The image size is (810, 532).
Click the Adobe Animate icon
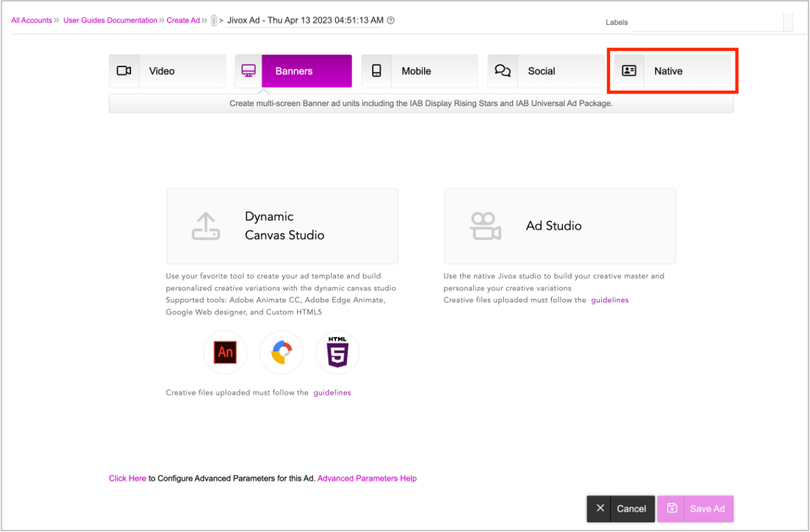[x=225, y=352]
